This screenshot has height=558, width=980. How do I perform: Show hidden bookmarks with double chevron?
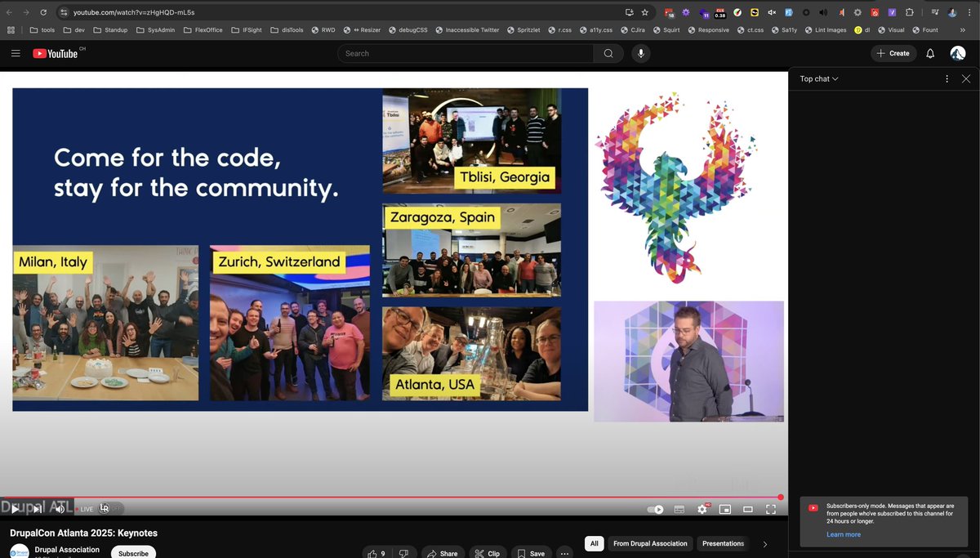point(962,30)
